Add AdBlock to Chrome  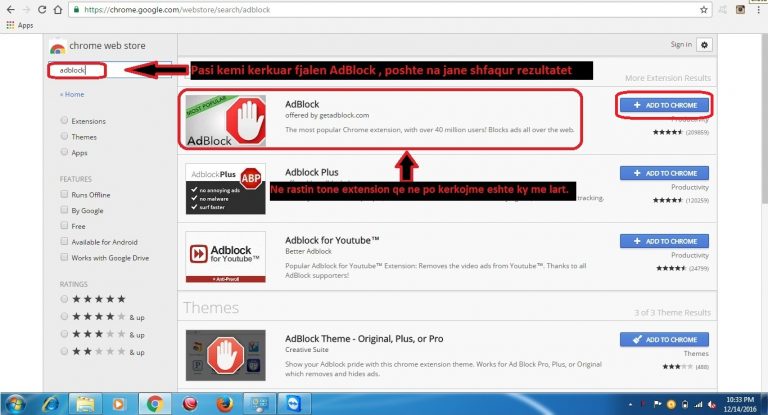[664, 105]
